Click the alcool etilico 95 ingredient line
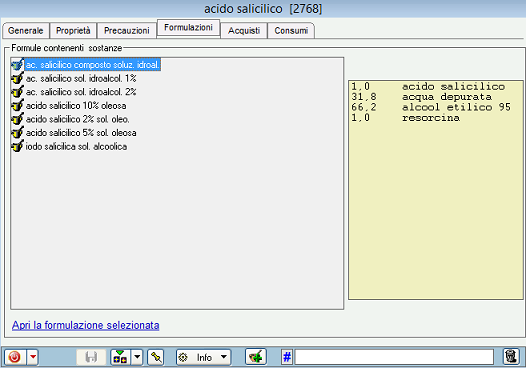This screenshot has width=526, height=368. pos(431,108)
